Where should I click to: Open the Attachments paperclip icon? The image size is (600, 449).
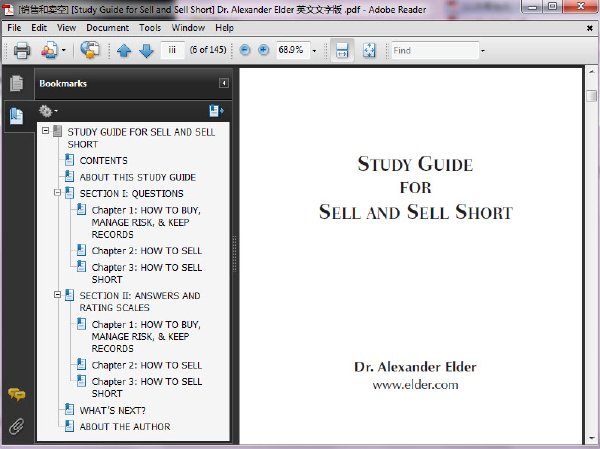[16, 426]
